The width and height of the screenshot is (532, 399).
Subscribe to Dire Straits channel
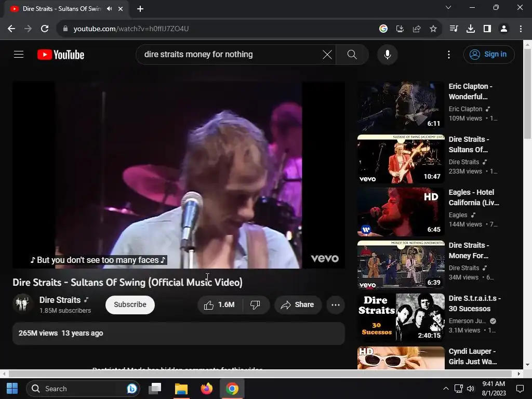pos(130,304)
